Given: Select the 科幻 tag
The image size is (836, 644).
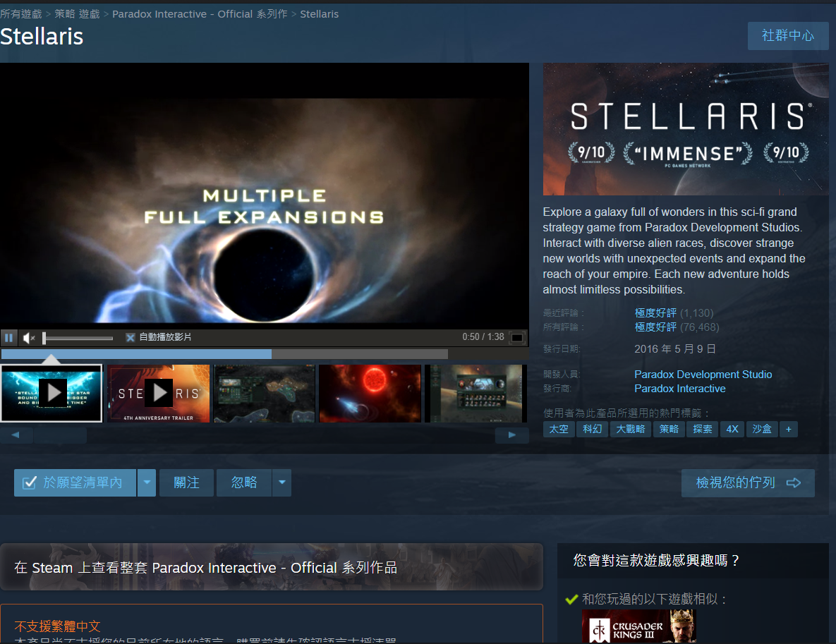Looking at the screenshot, I should 593,429.
